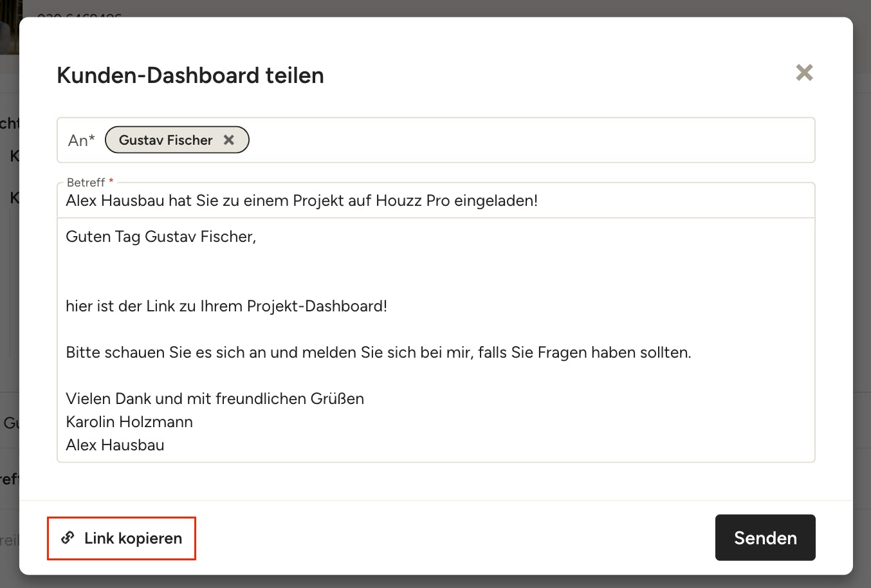This screenshot has width=871, height=588.
Task: Send the invitation with Senden
Action: click(x=765, y=538)
